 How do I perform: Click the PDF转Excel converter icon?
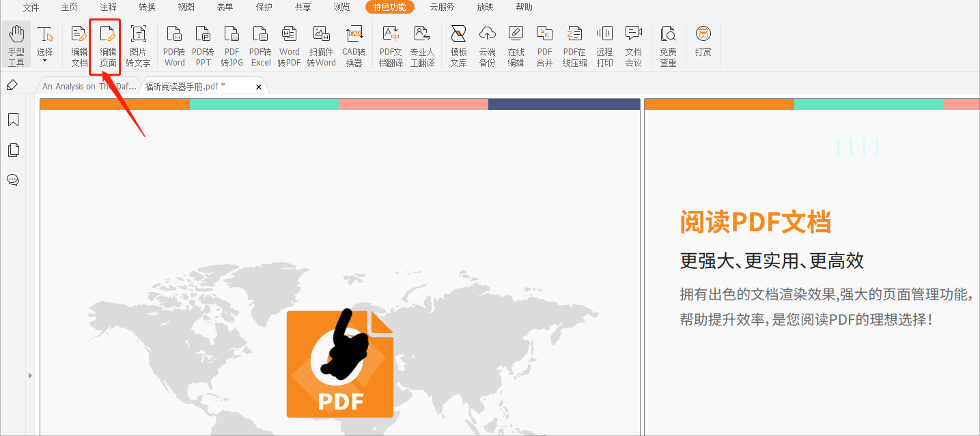pyautogui.click(x=260, y=46)
